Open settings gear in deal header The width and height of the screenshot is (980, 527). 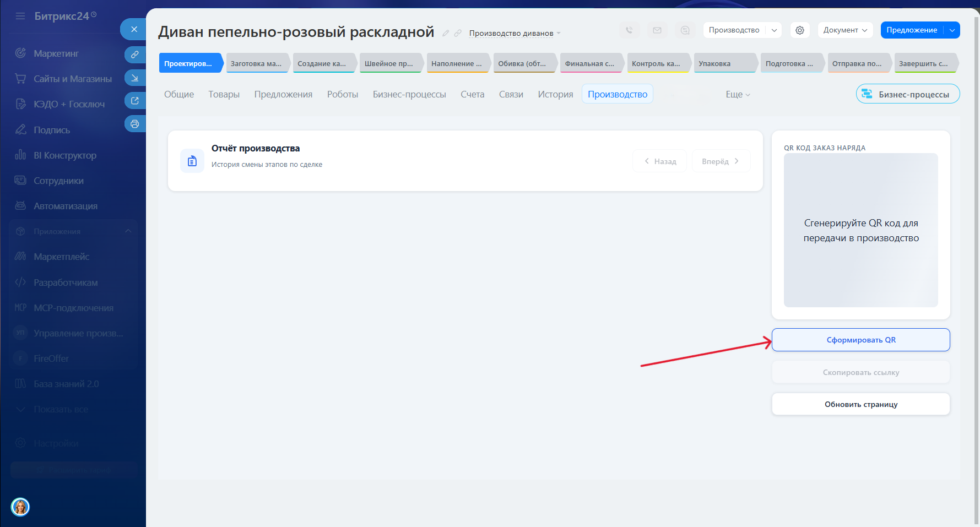coord(800,30)
